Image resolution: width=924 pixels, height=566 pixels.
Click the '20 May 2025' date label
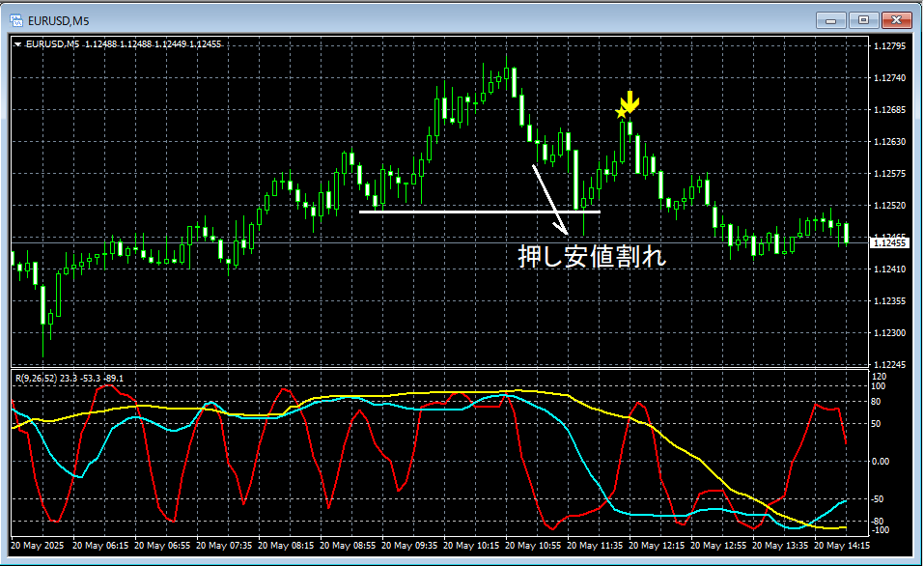[37, 546]
